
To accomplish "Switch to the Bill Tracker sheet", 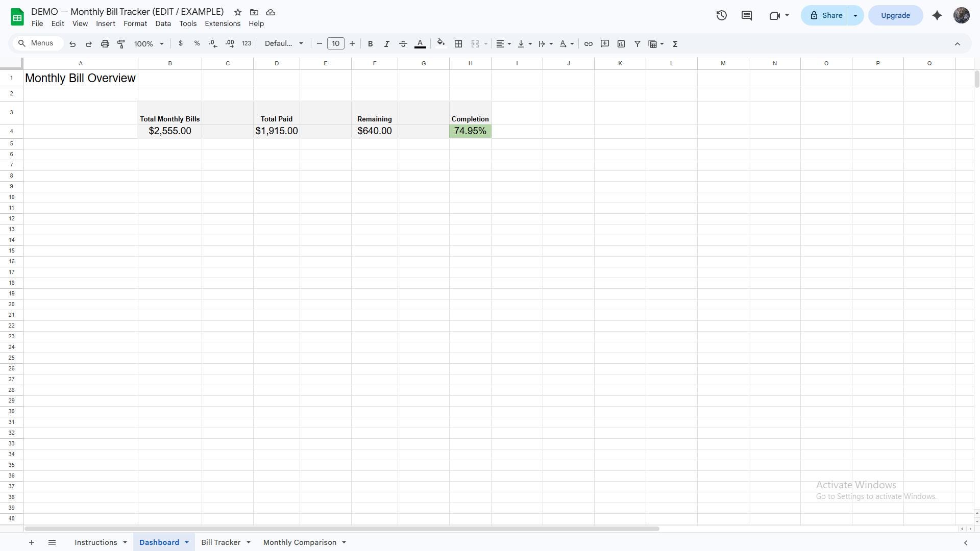I will 220,542.
